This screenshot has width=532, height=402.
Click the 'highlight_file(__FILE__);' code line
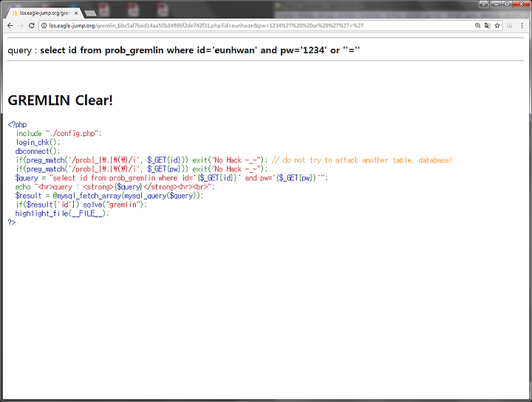click(x=62, y=214)
